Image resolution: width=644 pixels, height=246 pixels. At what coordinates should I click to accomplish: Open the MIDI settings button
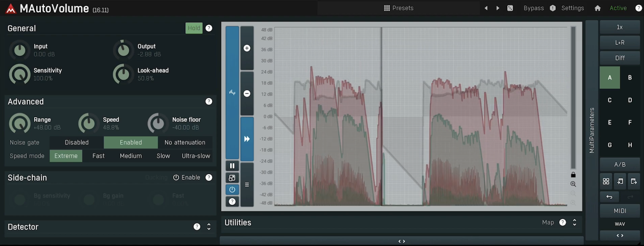point(620,211)
